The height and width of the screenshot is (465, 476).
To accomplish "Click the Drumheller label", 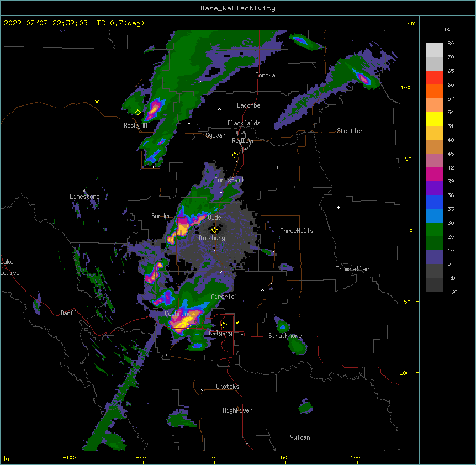I will click(352, 269).
